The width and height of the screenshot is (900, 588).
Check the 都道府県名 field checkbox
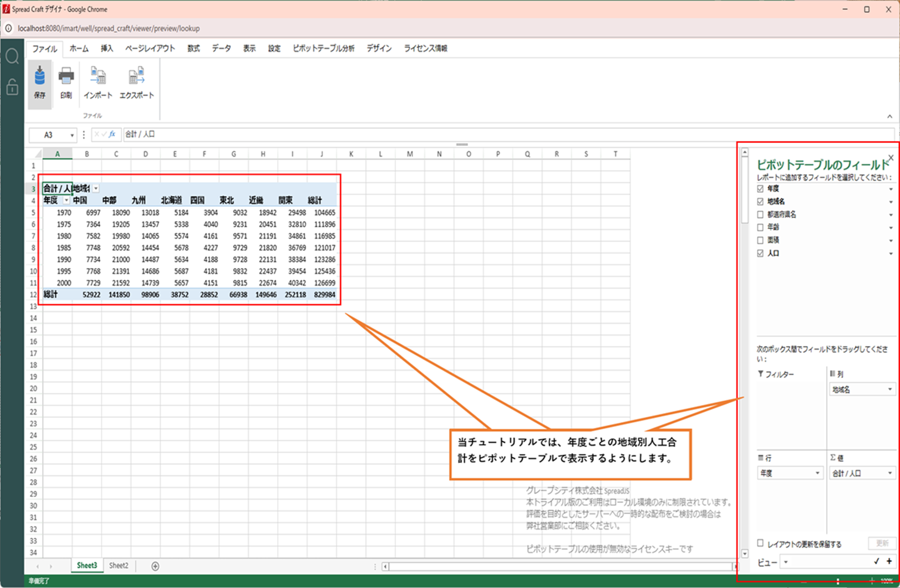(760, 215)
